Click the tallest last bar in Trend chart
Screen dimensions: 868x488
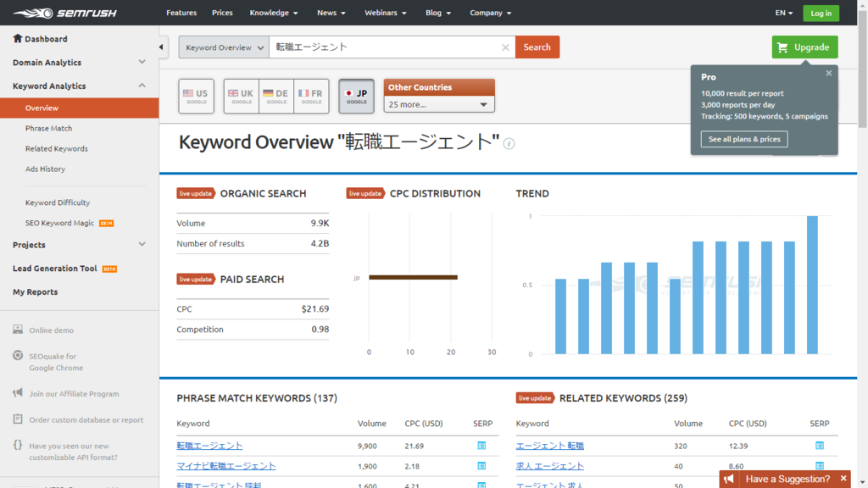[812, 285]
